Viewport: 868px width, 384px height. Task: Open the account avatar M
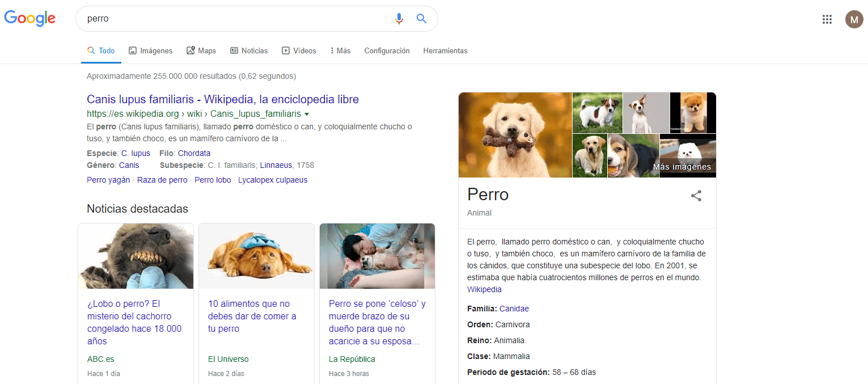[x=854, y=19]
